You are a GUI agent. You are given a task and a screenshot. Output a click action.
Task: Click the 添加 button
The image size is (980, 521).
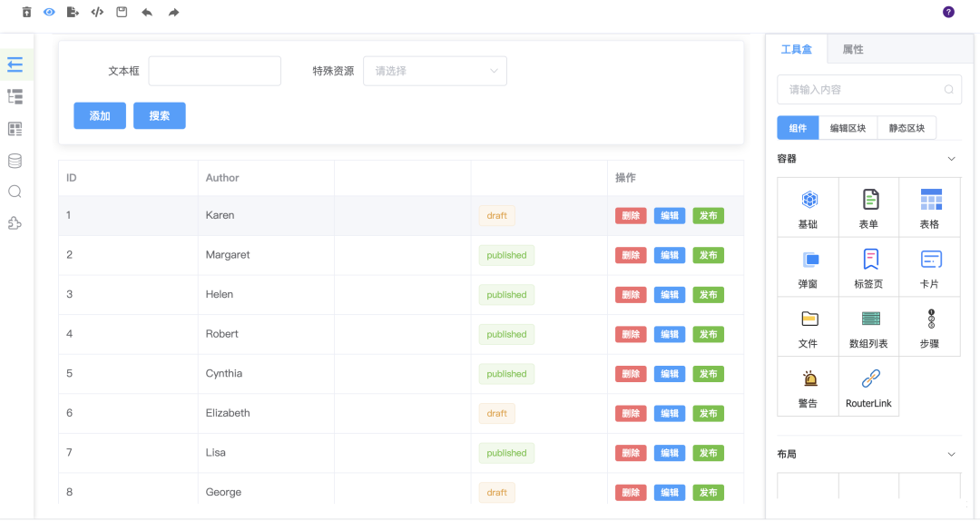[x=100, y=115]
